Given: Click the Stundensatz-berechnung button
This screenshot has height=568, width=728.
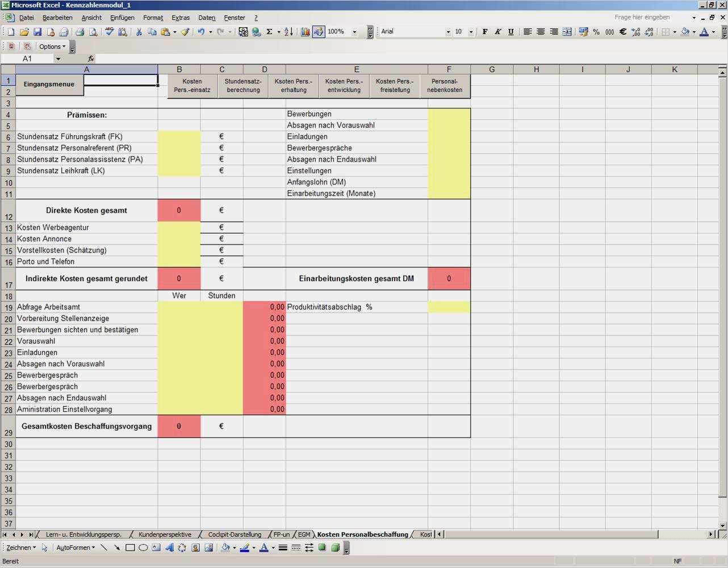Looking at the screenshot, I should pos(243,86).
